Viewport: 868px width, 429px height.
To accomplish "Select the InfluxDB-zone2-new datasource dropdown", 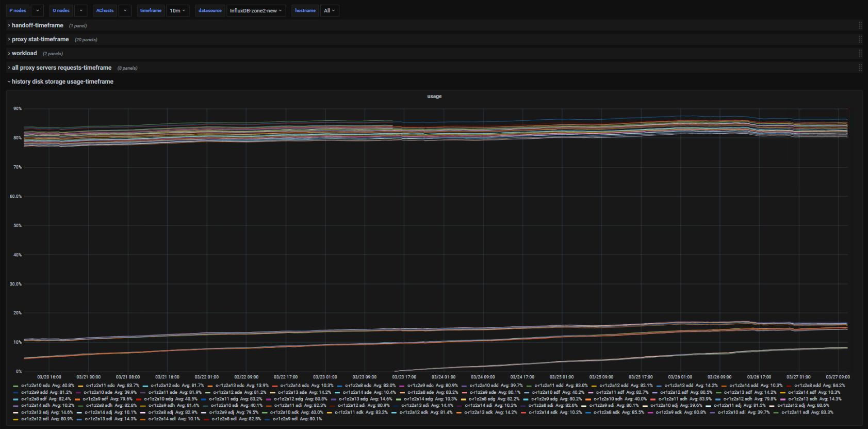I will point(256,10).
